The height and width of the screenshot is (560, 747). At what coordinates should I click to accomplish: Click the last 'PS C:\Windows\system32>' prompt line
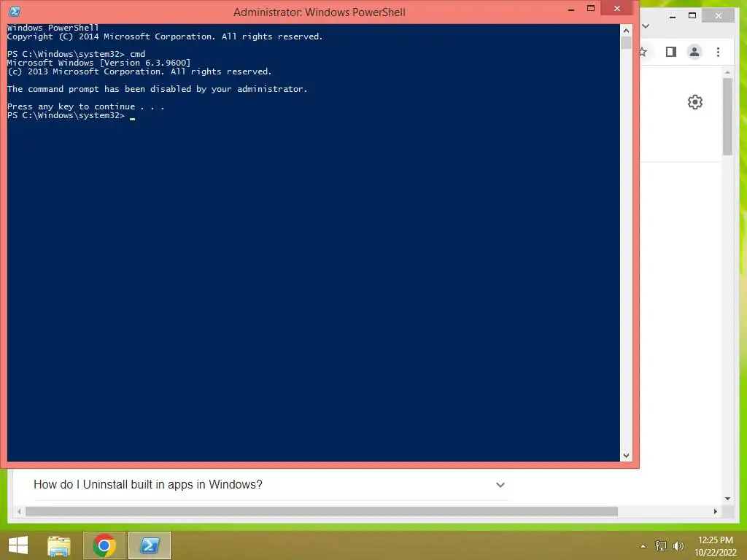[66, 115]
